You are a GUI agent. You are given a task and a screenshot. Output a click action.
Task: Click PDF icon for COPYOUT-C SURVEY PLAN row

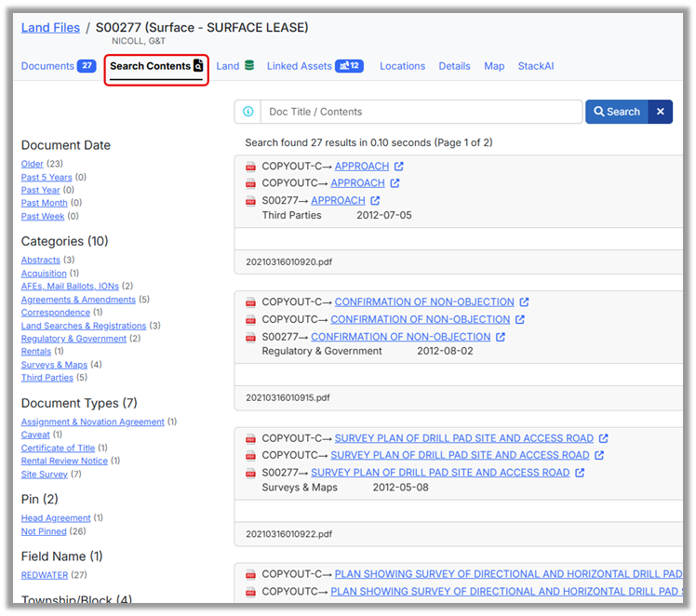pyautogui.click(x=250, y=439)
